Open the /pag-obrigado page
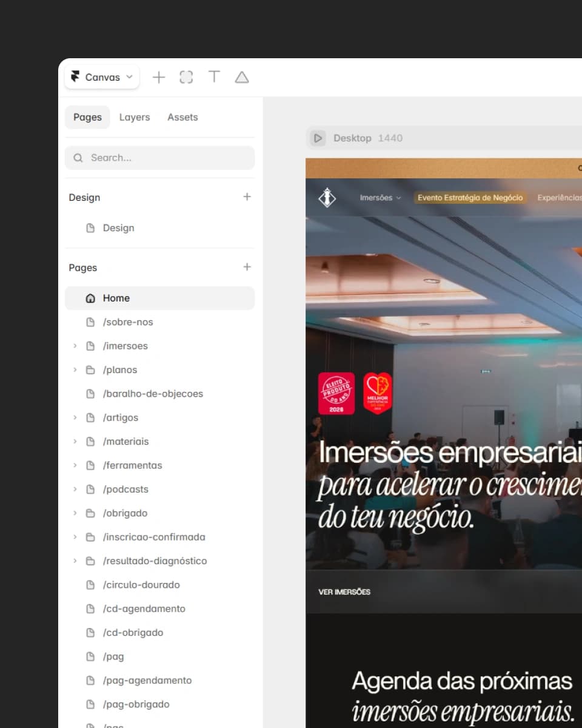 click(160, 704)
